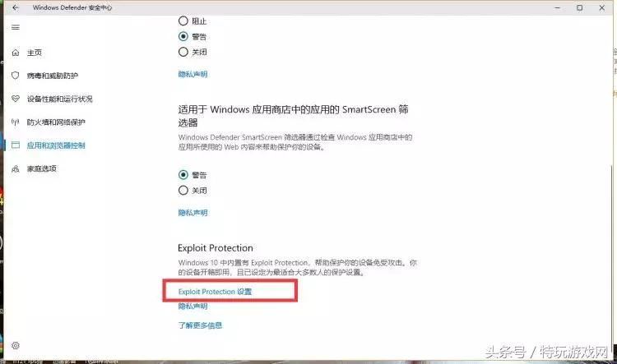Open 家庭选项 section

(41, 168)
